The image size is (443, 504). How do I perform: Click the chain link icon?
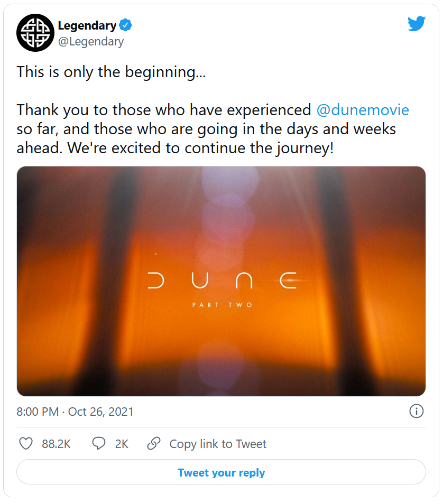(x=154, y=444)
